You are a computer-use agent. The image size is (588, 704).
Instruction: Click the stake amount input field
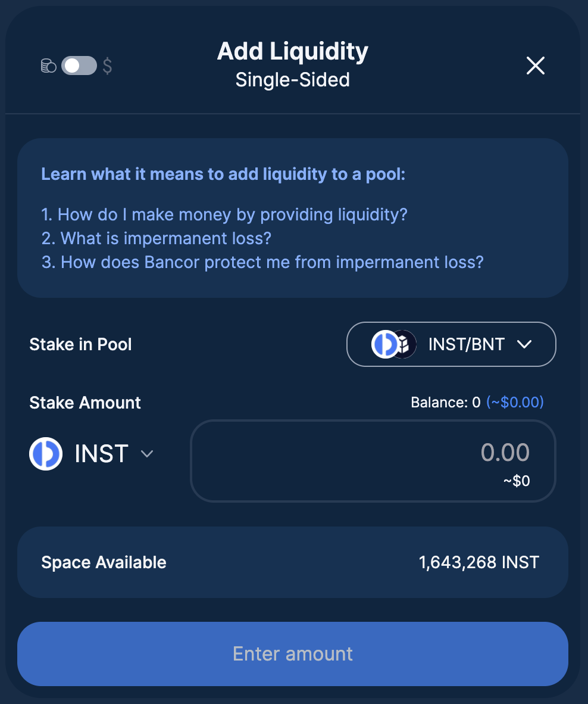[x=373, y=460]
